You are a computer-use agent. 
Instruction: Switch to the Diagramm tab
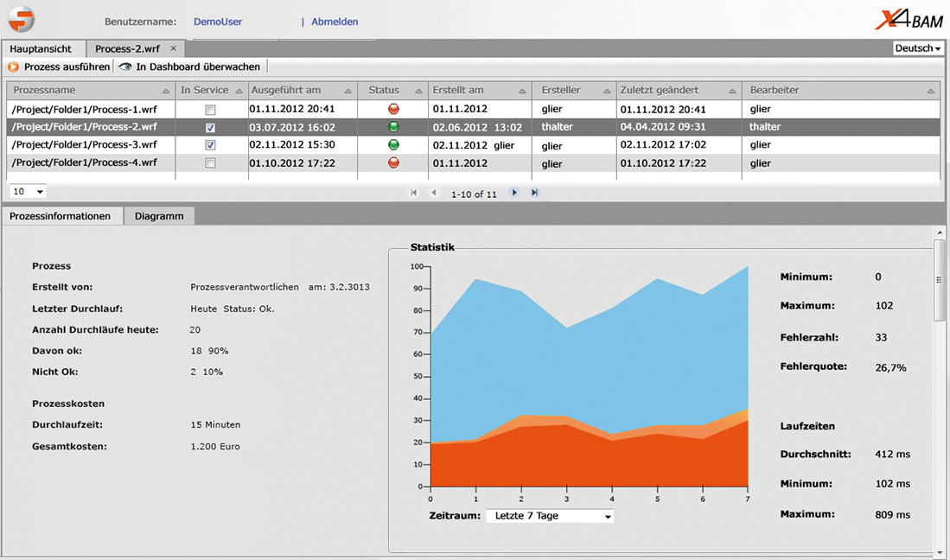pyautogui.click(x=159, y=216)
